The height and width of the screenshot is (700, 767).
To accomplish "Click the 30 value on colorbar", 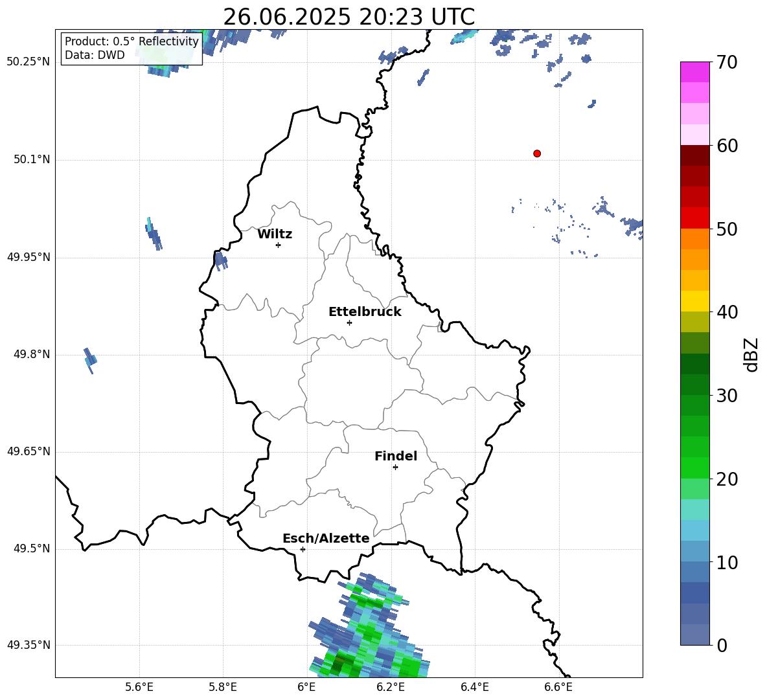I will [x=727, y=396].
